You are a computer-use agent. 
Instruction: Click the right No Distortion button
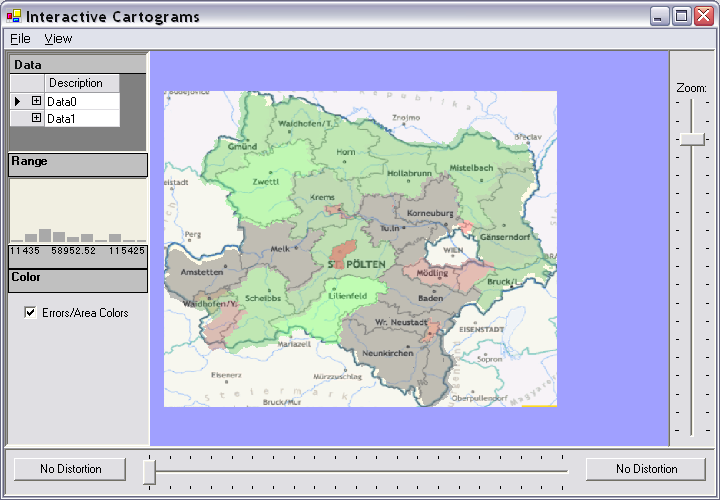(646, 469)
